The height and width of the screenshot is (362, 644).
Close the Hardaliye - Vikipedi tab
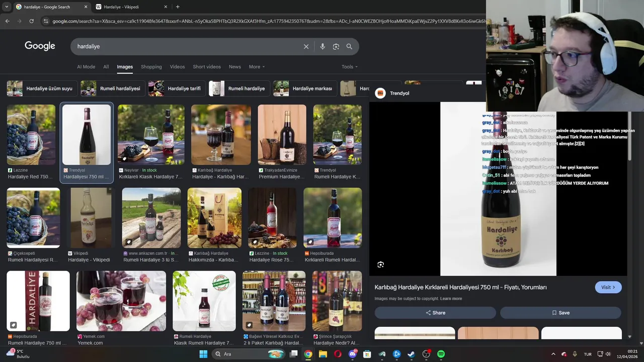pyautogui.click(x=166, y=7)
